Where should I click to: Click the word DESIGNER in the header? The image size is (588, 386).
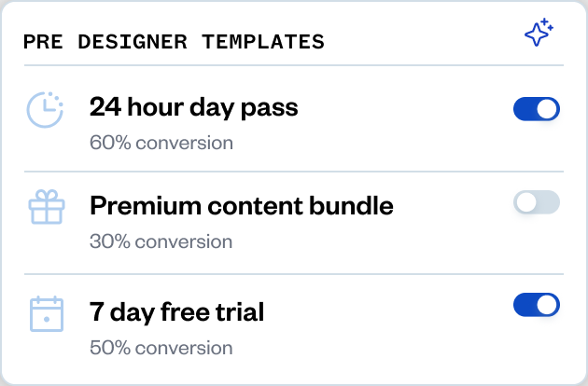click(x=127, y=42)
